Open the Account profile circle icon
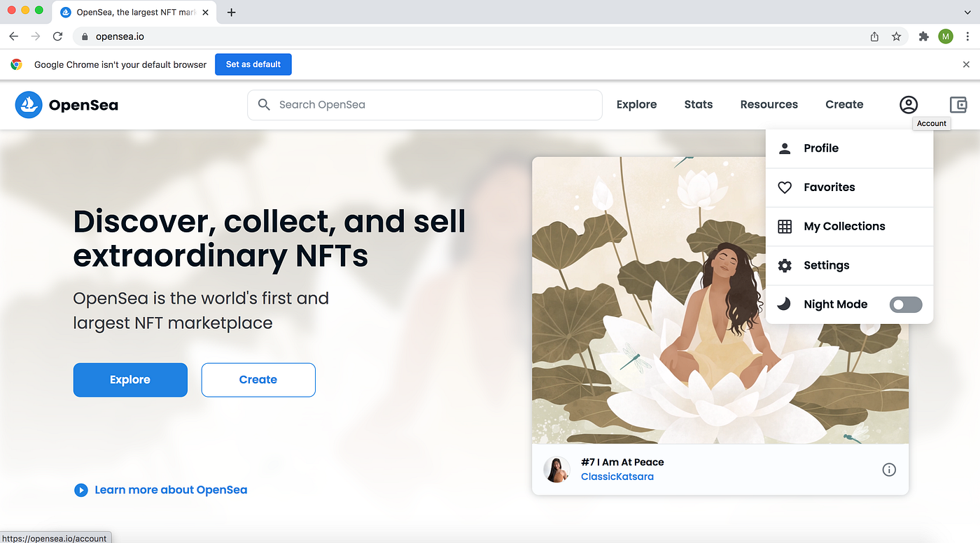The width and height of the screenshot is (980, 543). 909,105
